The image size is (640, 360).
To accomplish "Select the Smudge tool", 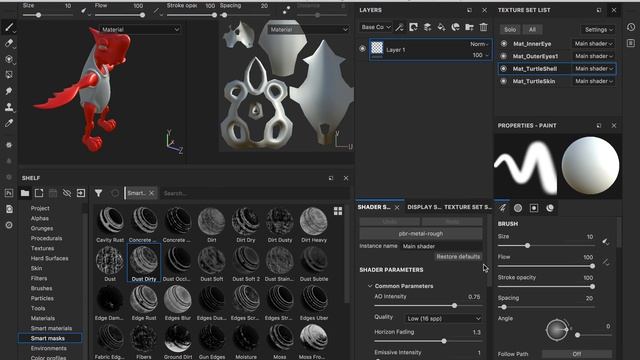I will 9,91.
